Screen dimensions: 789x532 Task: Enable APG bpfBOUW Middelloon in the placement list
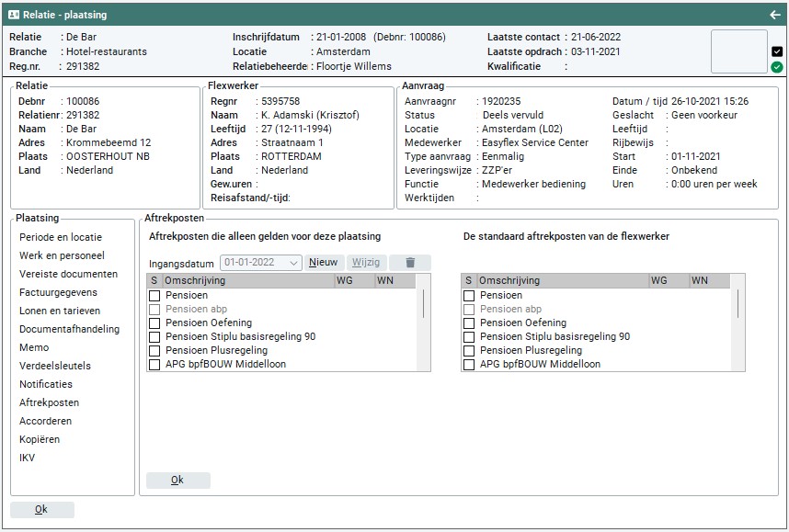coord(154,365)
